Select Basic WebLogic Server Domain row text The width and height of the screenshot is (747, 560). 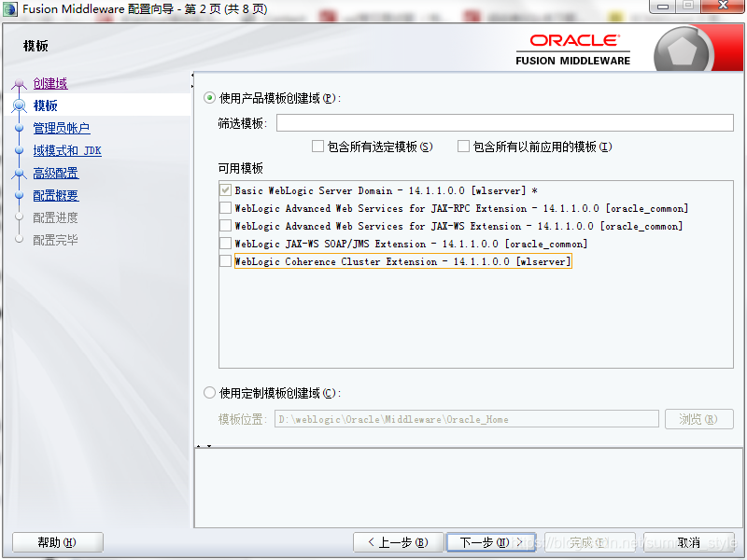click(386, 190)
